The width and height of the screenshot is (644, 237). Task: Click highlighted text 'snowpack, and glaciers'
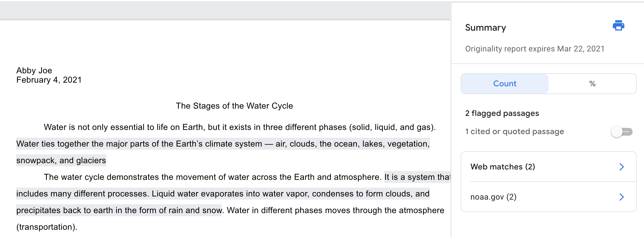[x=61, y=160]
